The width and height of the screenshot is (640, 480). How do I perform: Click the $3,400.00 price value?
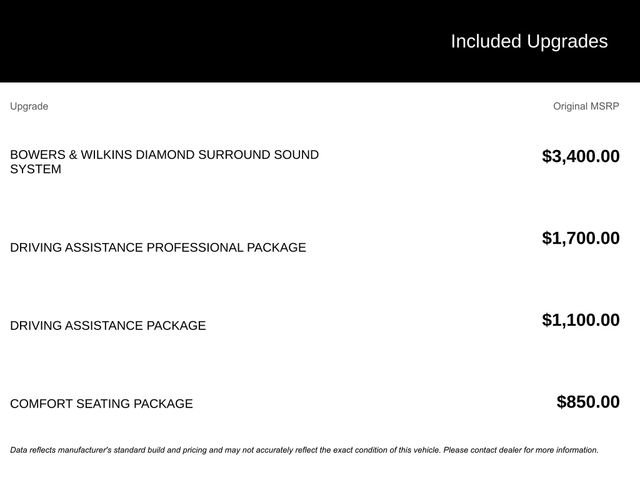click(x=581, y=156)
